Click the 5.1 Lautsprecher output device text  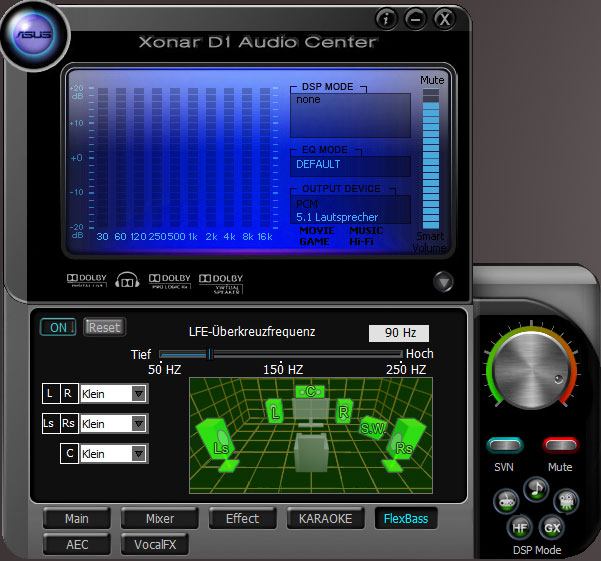point(337,217)
